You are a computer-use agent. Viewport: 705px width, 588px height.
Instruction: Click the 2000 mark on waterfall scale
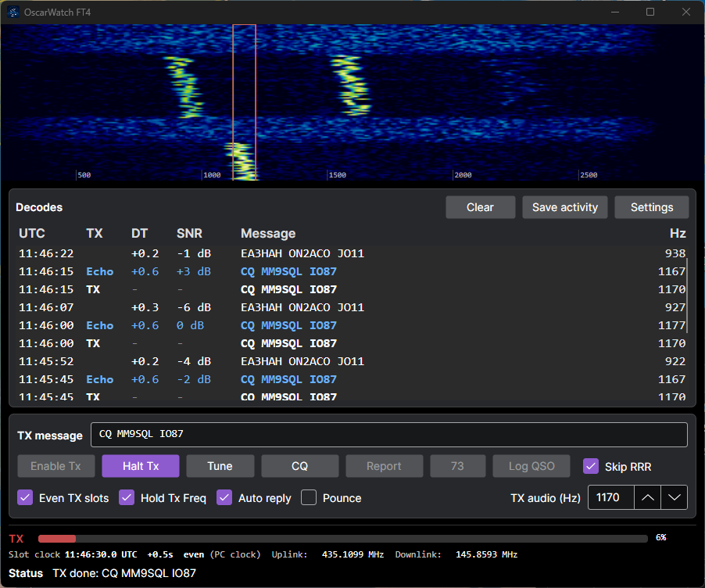[x=463, y=175]
